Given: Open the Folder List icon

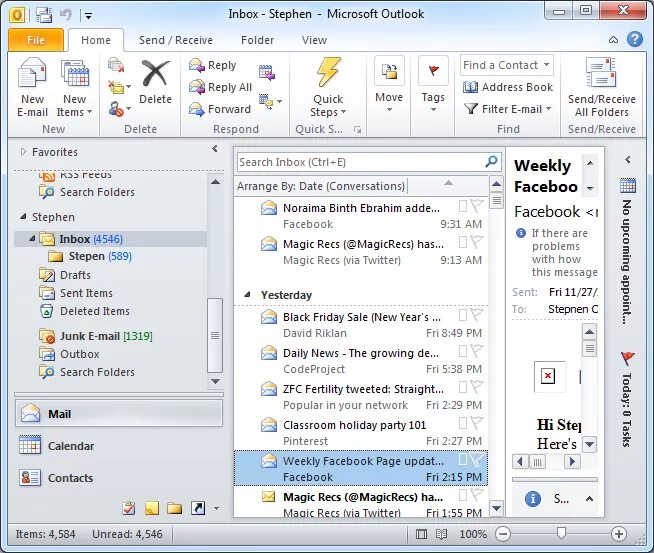Looking at the screenshot, I should [x=174, y=508].
